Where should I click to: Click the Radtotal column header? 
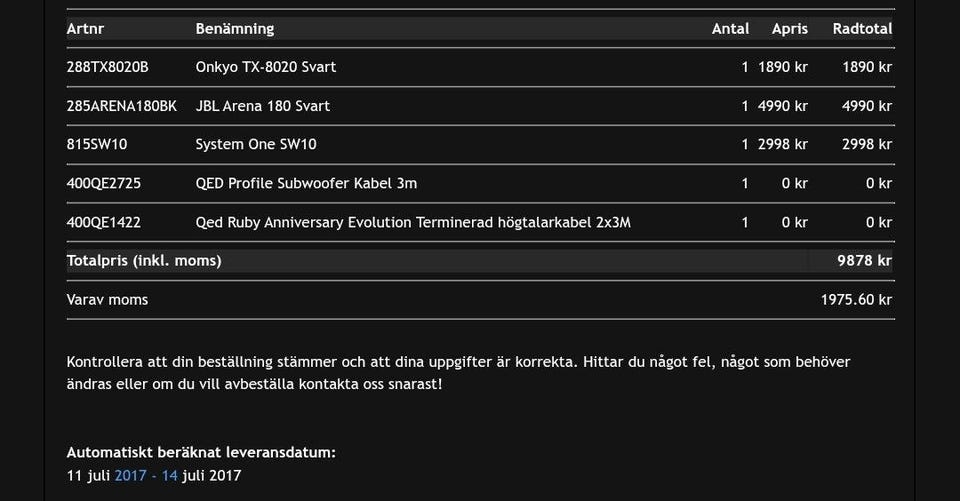pyautogui.click(x=862, y=29)
